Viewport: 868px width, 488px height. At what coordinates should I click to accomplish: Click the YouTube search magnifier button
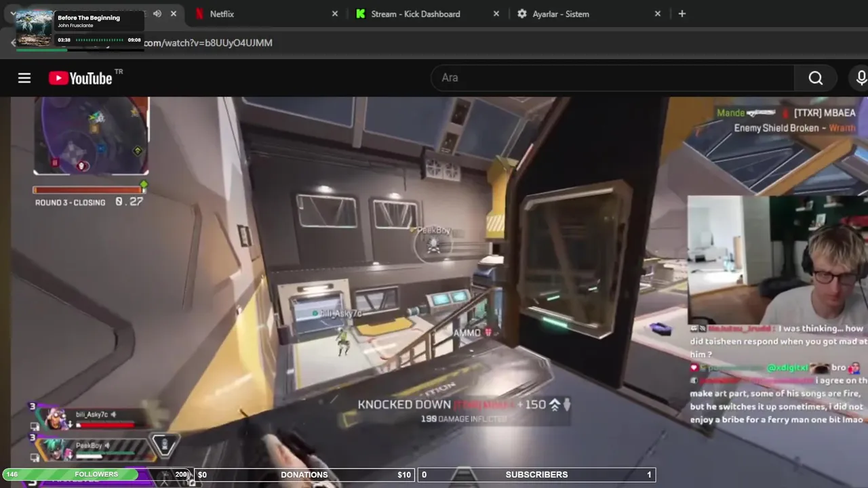[816, 78]
